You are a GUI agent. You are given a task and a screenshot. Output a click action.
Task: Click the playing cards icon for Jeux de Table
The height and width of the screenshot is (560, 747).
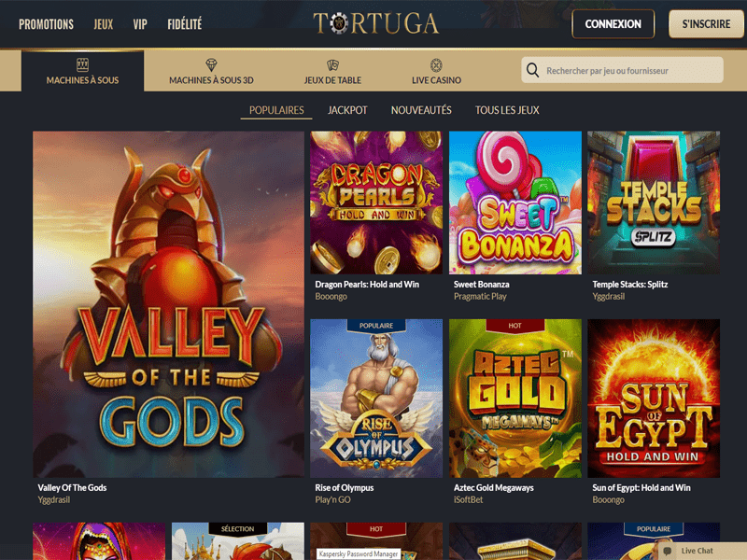332,64
